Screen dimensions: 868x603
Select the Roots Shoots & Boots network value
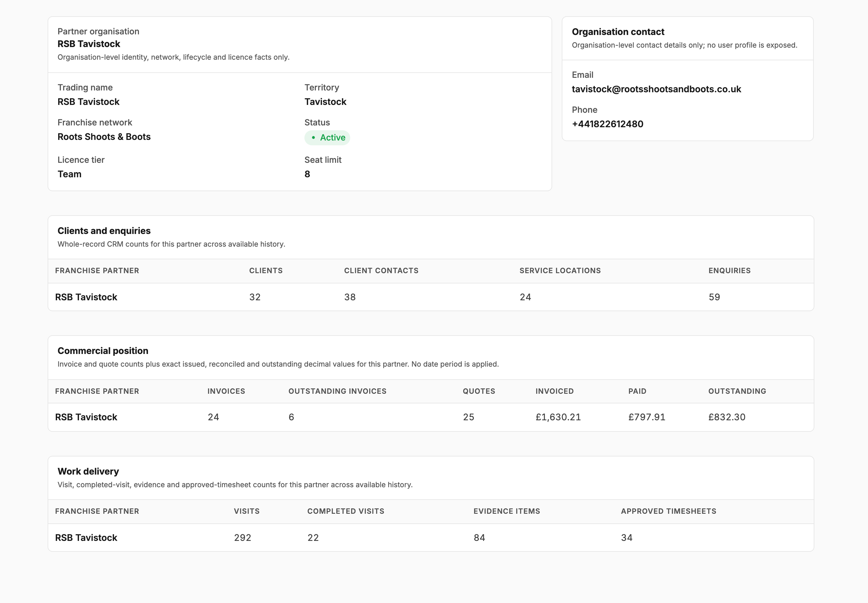click(104, 137)
